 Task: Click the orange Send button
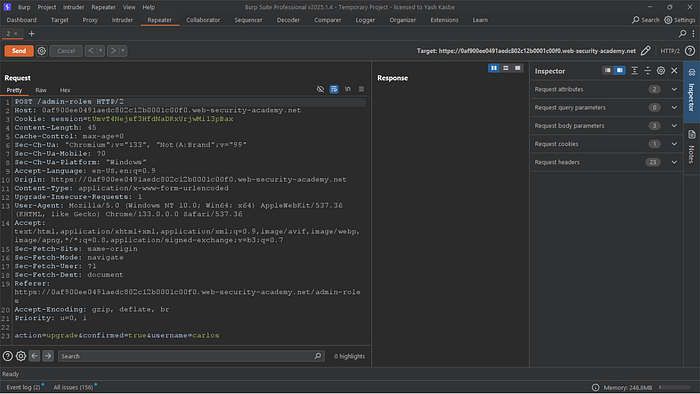pos(19,51)
